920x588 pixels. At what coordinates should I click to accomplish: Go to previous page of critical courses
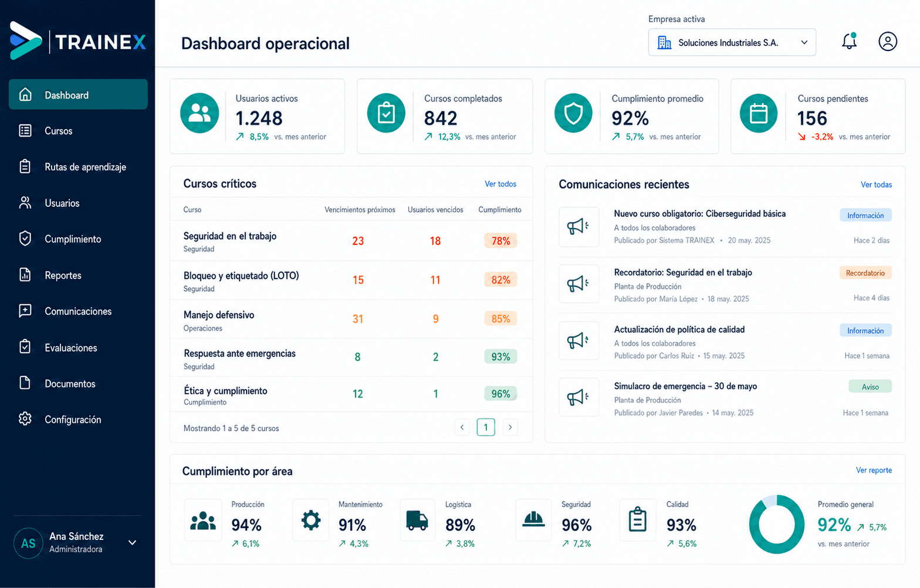tap(462, 427)
